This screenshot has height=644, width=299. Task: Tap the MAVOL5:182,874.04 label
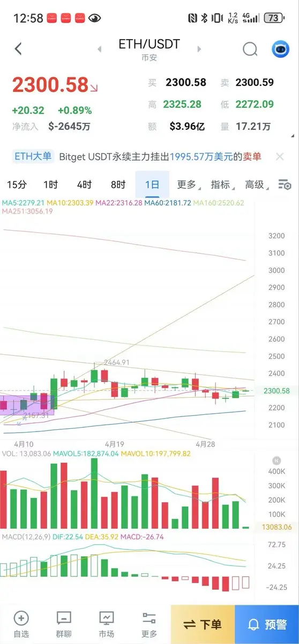pyautogui.click(x=85, y=453)
